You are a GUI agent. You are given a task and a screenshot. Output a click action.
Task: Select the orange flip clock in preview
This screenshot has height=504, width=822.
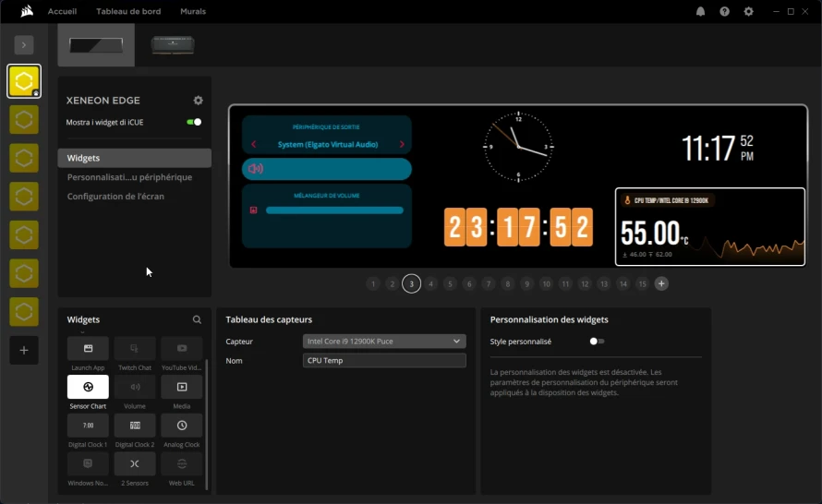[x=518, y=227]
